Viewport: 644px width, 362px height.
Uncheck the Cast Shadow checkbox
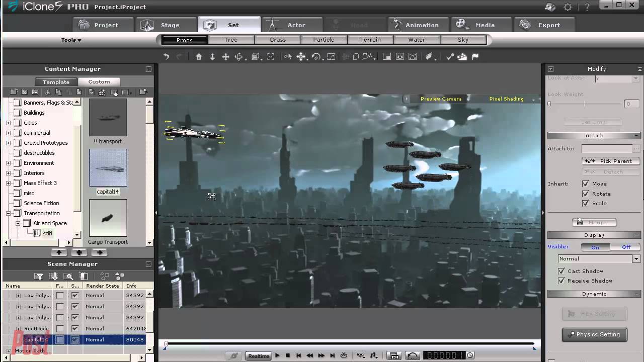click(561, 271)
